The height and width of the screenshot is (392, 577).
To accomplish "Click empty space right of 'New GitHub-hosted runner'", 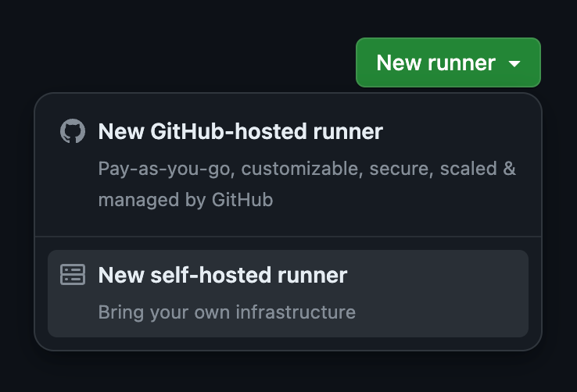I will (x=461, y=131).
